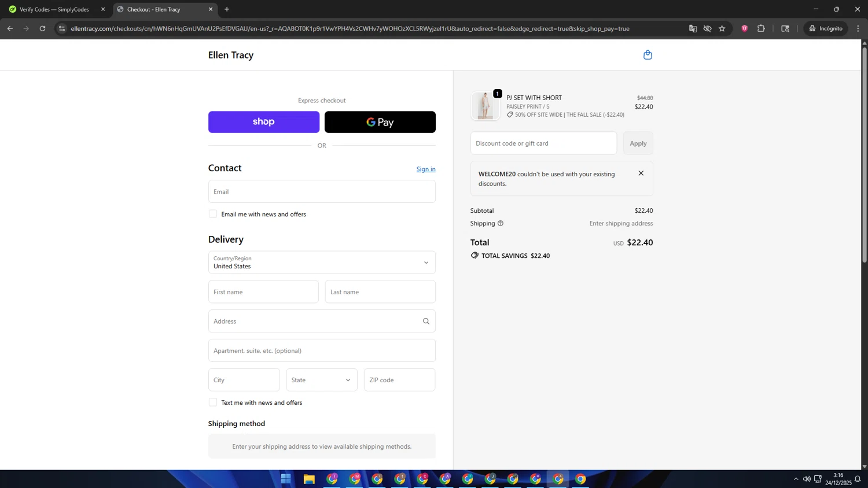Screen dimensions: 868x488
Task: Focus the Apartment, suite, etc. field
Action: [x=322, y=350]
